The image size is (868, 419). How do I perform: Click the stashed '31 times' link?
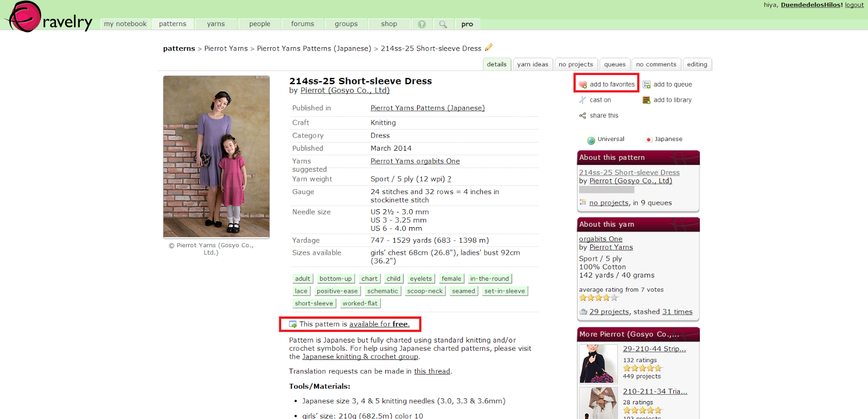677,312
